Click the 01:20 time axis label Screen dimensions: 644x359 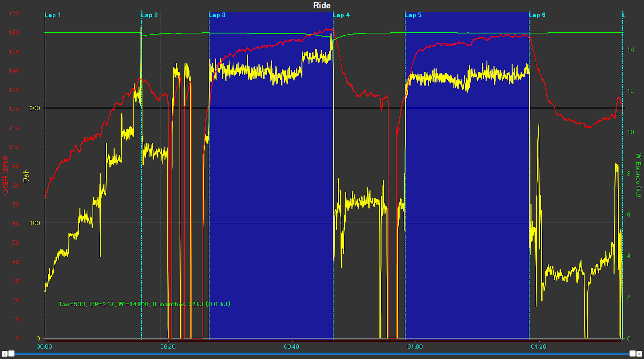point(539,347)
